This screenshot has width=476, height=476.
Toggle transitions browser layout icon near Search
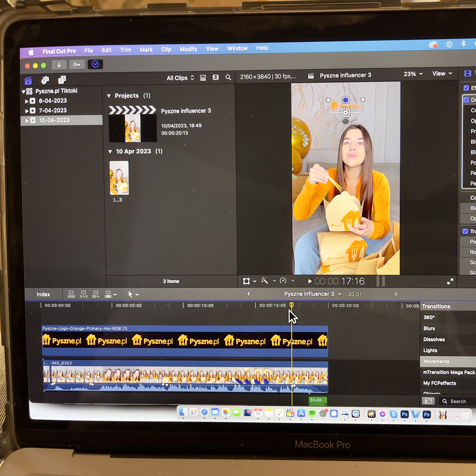(428, 401)
